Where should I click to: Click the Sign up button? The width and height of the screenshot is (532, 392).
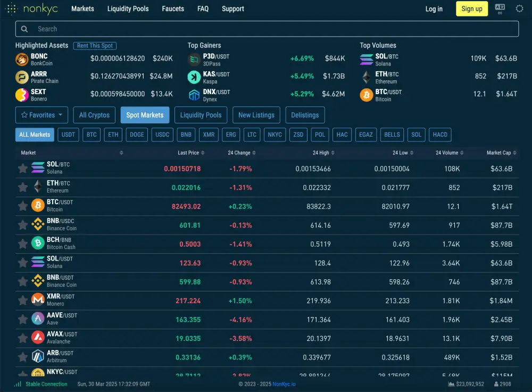point(471,9)
